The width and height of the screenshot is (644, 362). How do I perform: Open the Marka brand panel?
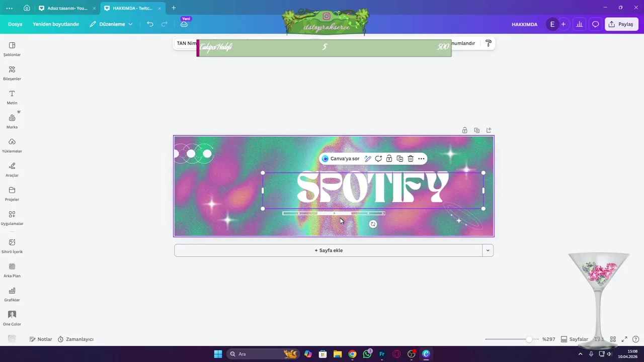[x=12, y=121]
